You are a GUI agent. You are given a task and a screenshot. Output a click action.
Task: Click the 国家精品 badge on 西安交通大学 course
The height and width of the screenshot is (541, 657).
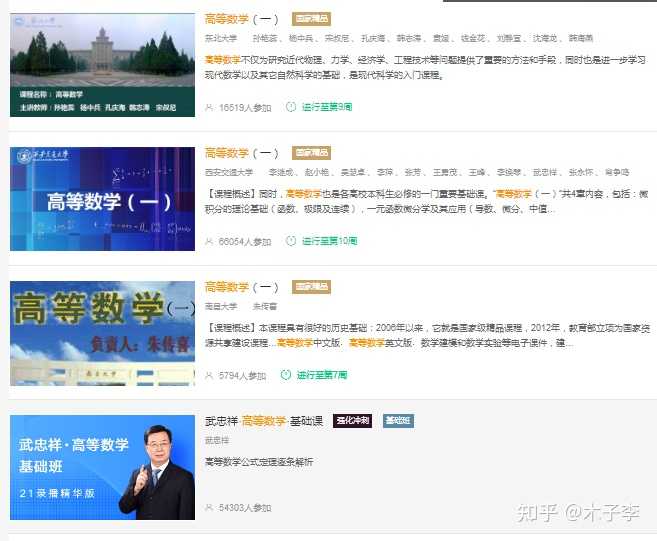click(311, 153)
